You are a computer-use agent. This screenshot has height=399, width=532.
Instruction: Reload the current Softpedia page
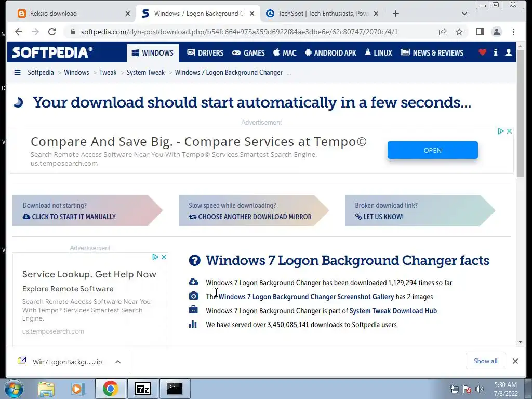coord(52,32)
